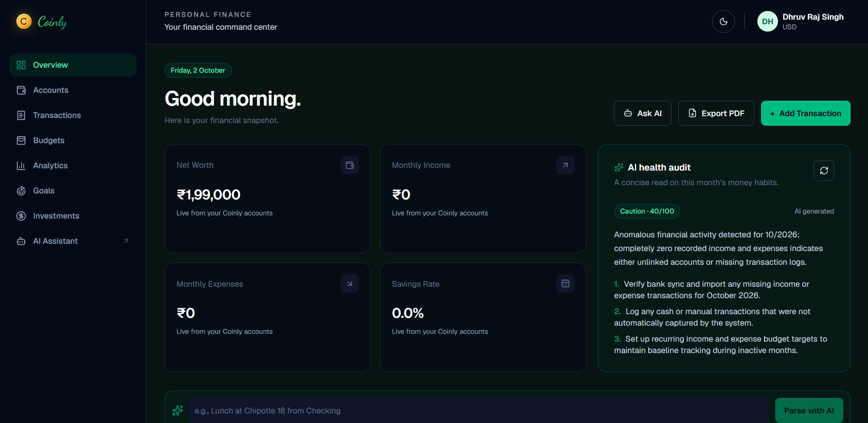Click the 0.0% savings rate value
The image size is (868, 423).
pyautogui.click(x=408, y=313)
